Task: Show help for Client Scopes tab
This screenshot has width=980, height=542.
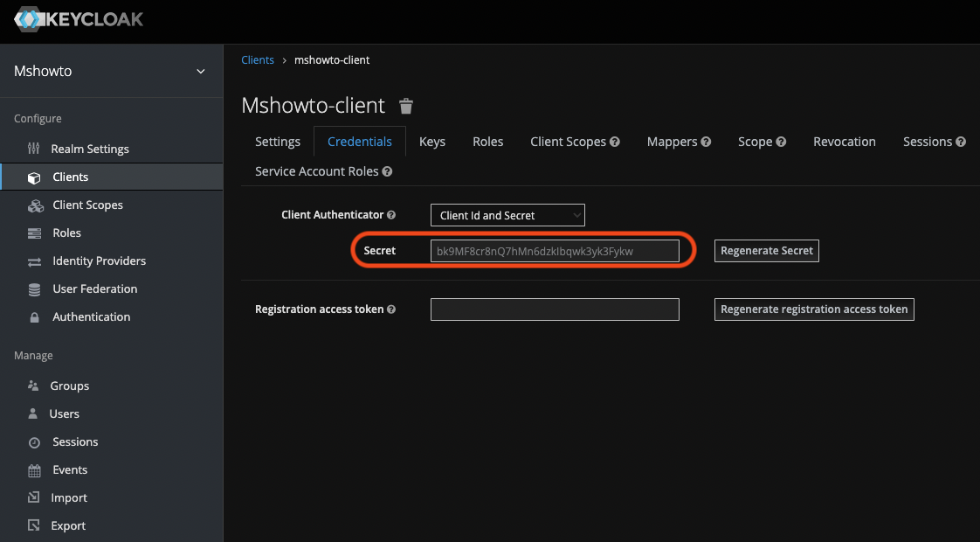Action: click(x=615, y=142)
